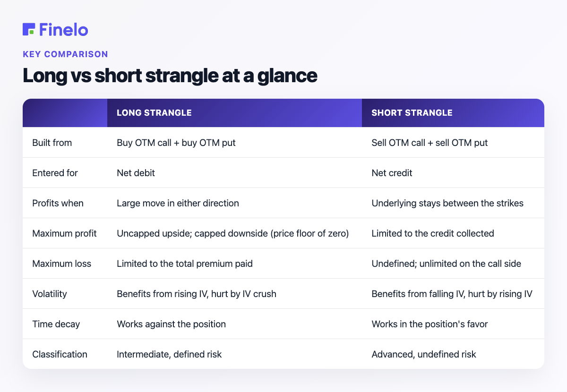
Task: Click the Volatility row label
Action: point(50,294)
